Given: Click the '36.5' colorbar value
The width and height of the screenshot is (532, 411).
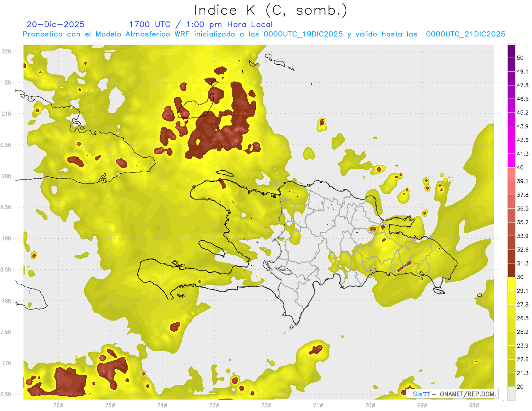Looking at the screenshot, I should coord(523,208).
